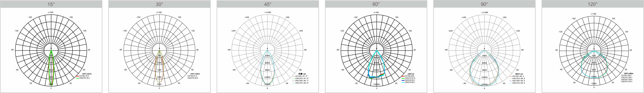
Task: Click the 150000 axis value in 60° chart
Action: [x=376, y=85]
